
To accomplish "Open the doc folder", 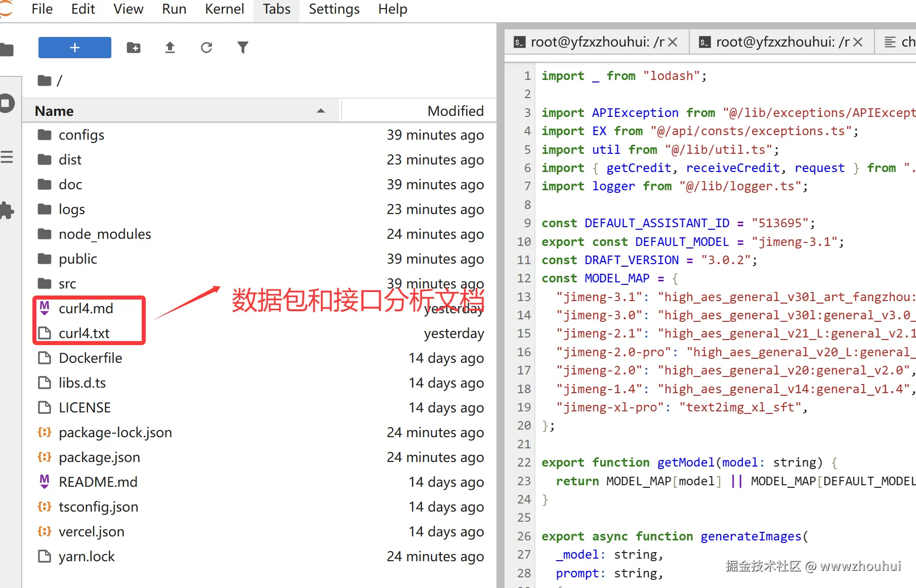I will 260,185.
